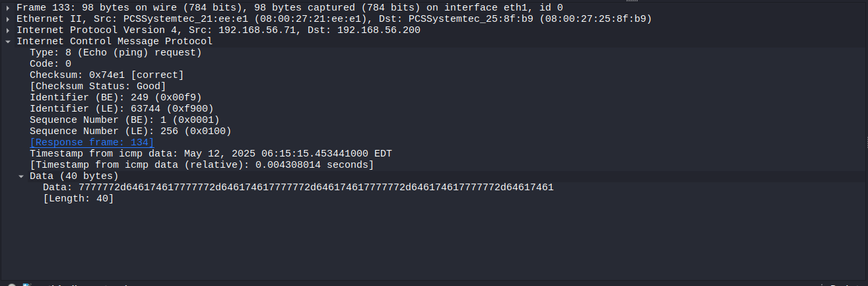Select the Code: 0 field
This screenshot has height=286, width=868.
(50, 63)
